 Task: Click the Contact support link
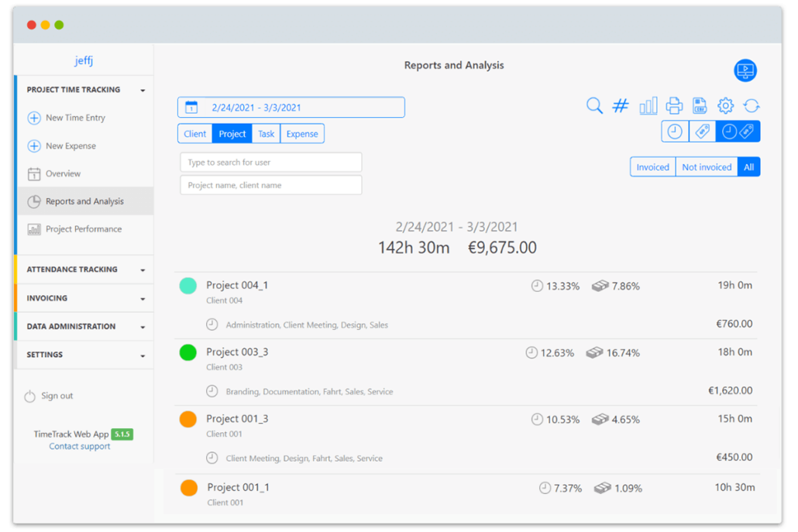[80, 447]
